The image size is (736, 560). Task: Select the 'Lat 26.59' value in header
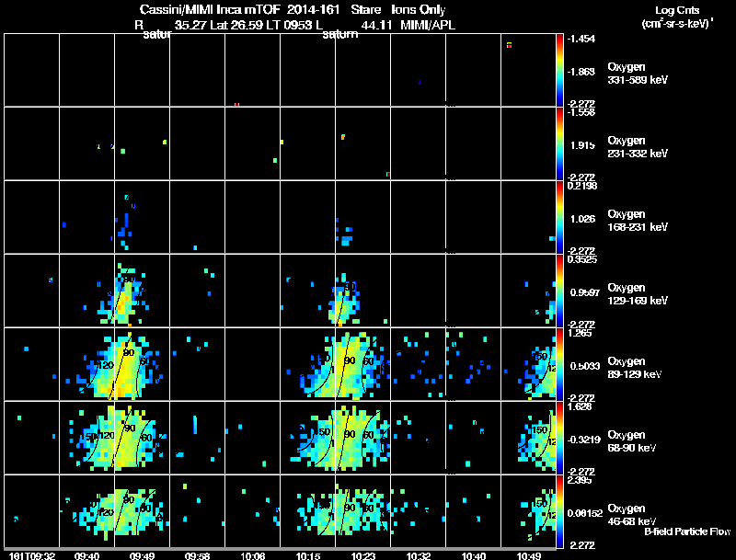point(236,26)
